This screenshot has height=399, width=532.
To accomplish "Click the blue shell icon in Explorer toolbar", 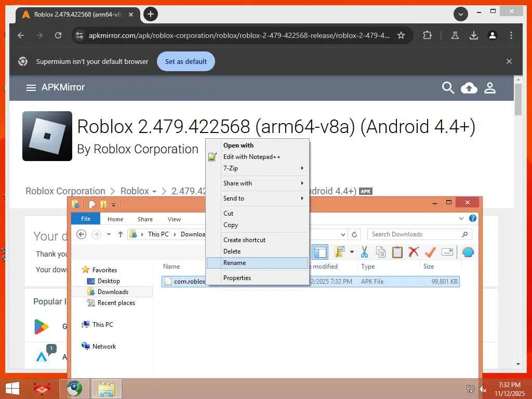I will coord(468,252).
